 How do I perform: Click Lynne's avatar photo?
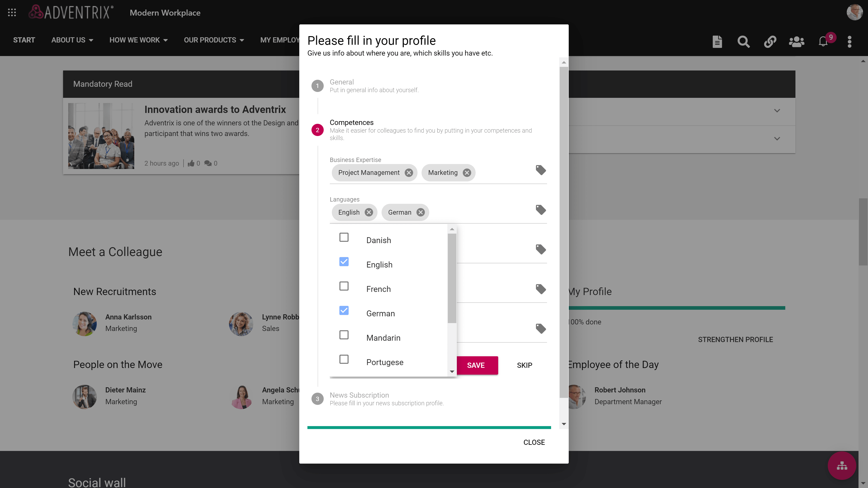(x=241, y=324)
